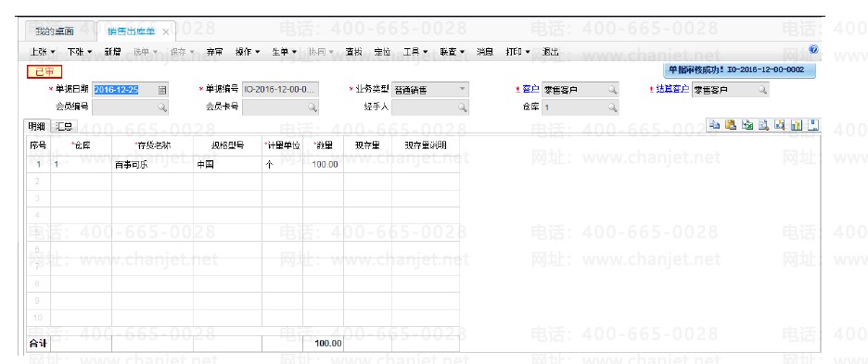Viewport: 868px width, 364px height.
Task: Click the 现存量 column header
Action: [x=367, y=144]
